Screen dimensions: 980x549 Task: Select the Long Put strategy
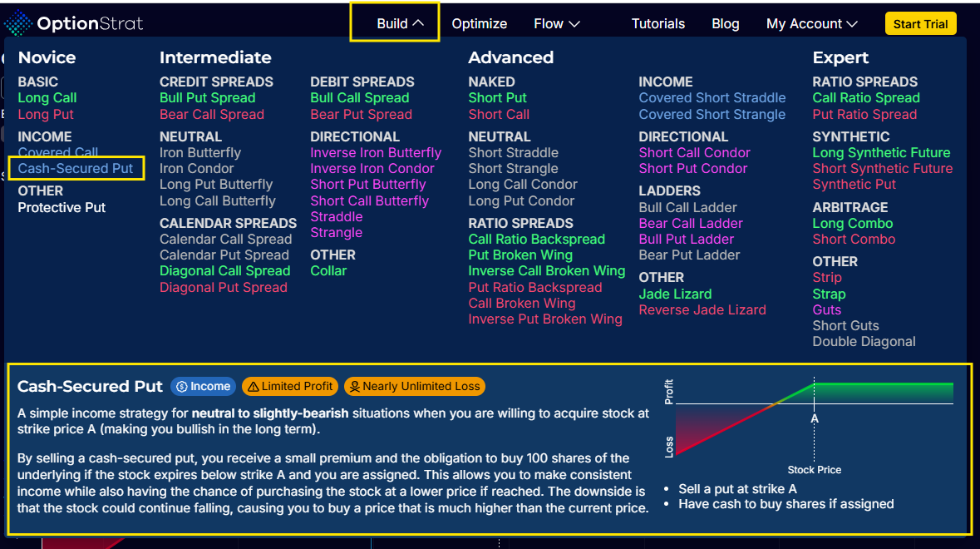point(46,115)
